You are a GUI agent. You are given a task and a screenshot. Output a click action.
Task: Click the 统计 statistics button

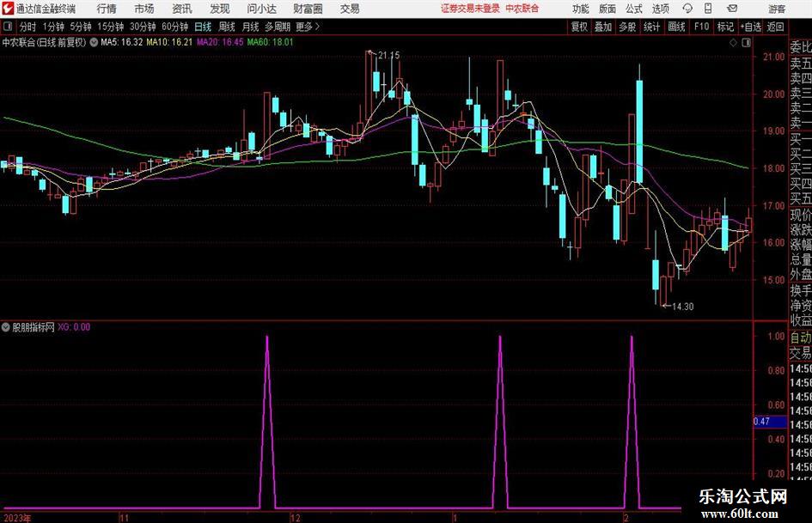pos(651,27)
